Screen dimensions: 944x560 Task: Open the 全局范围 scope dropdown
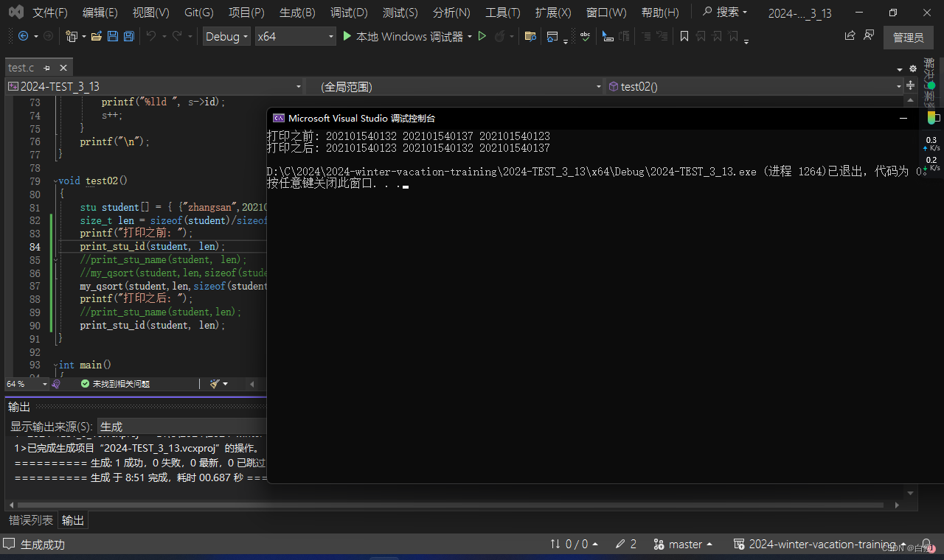[x=455, y=87]
